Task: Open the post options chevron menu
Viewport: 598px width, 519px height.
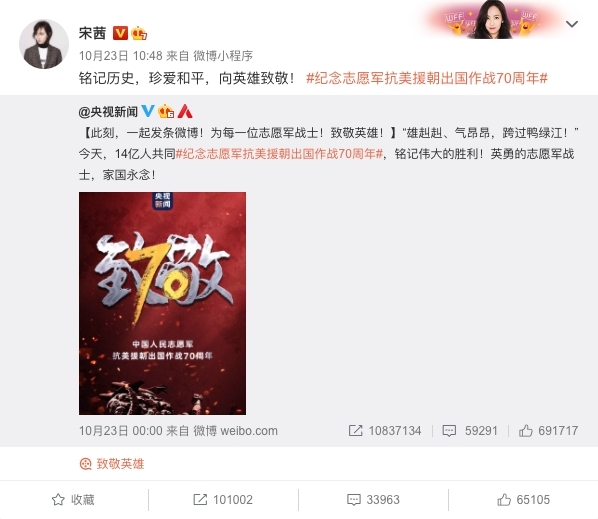Action: pyautogui.click(x=571, y=24)
